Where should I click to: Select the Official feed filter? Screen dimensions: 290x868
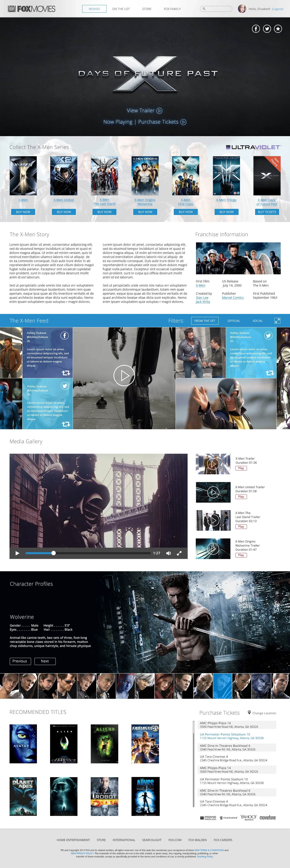[234, 321]
